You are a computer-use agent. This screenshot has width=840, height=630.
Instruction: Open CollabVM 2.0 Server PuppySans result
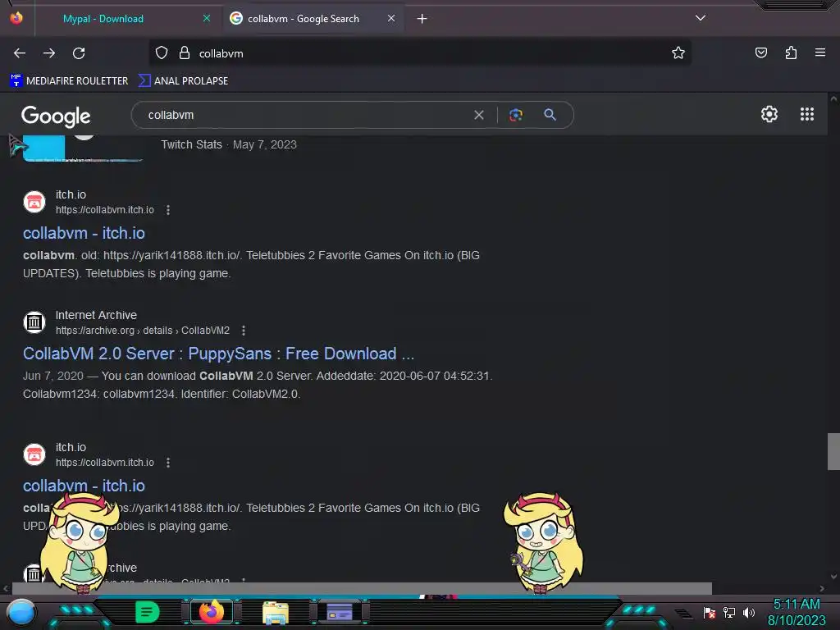pos(218,354)
